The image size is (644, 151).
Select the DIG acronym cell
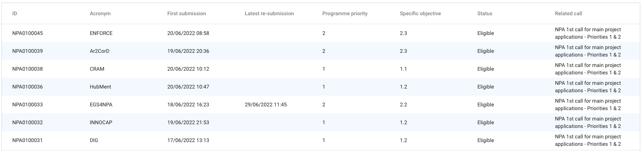(x=94, y=140)
